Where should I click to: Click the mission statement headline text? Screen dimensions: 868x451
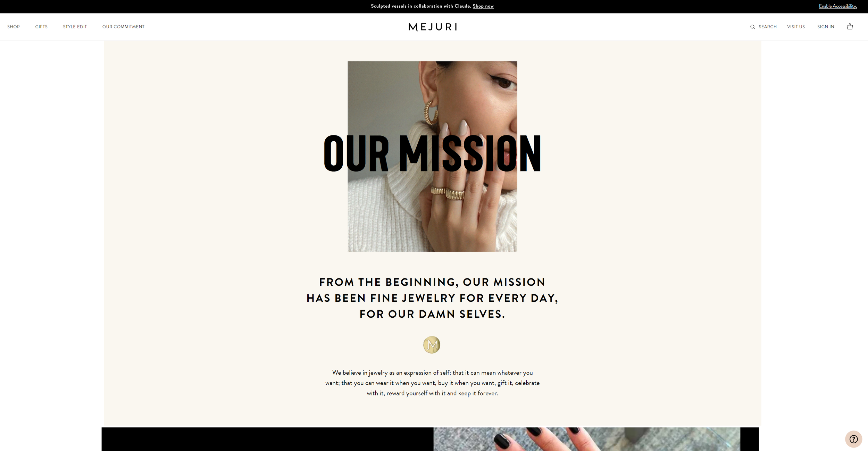(x=432, y=298)
